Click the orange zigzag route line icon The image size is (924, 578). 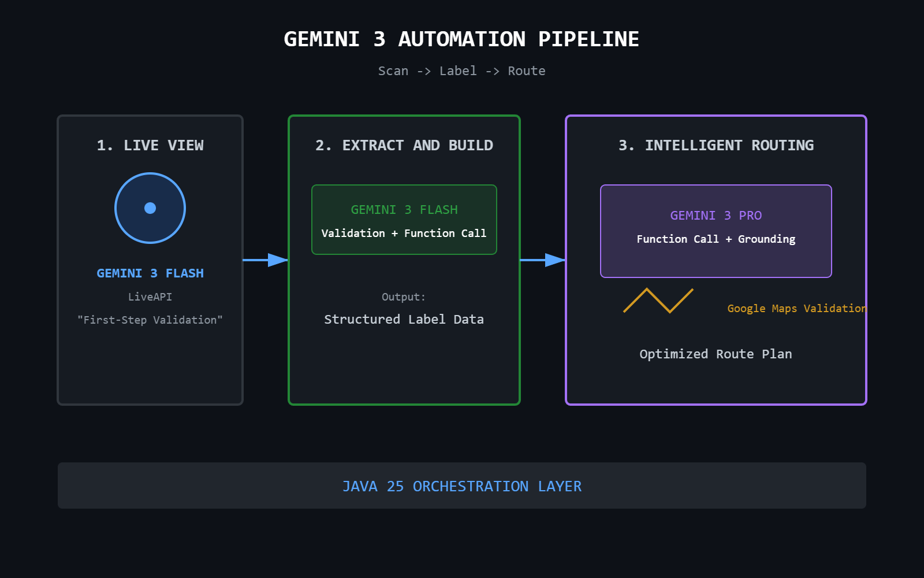658,301
